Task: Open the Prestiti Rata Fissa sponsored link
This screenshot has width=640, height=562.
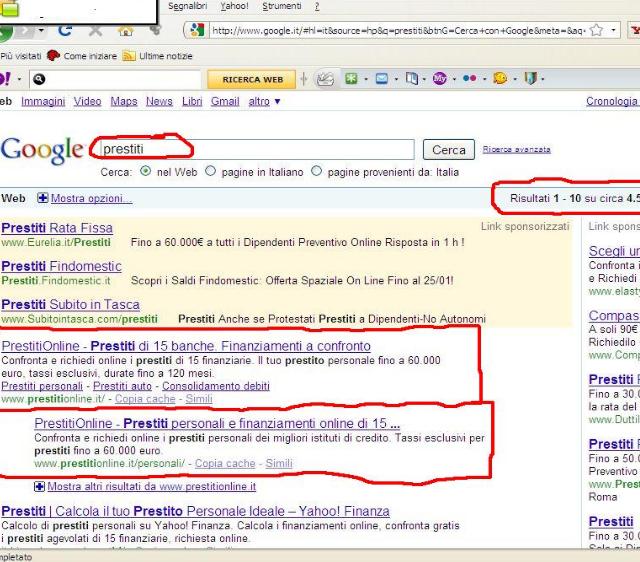Action: click(57, 228)
